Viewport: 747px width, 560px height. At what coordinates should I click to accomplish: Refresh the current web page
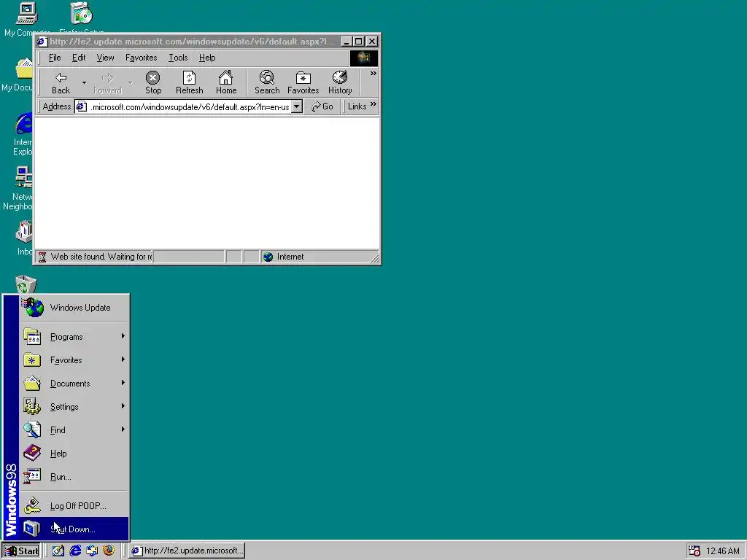pyautogui.click(x=189, y=83)
